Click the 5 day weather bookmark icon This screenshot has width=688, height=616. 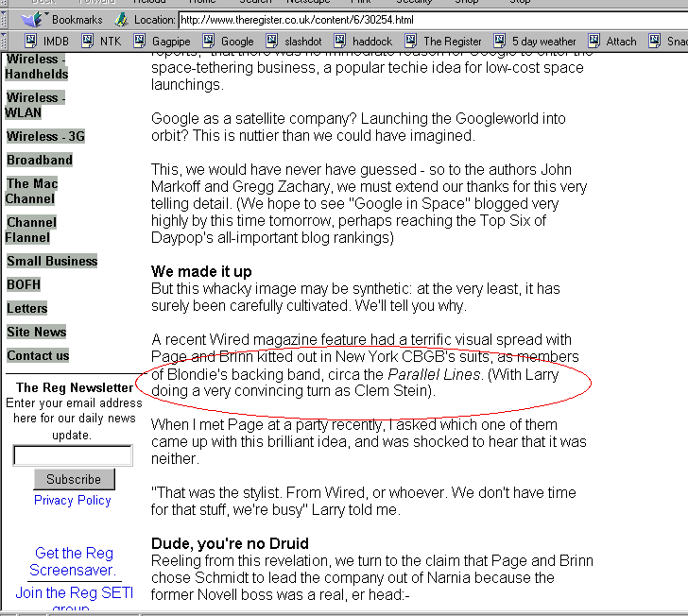pos(500,41)
